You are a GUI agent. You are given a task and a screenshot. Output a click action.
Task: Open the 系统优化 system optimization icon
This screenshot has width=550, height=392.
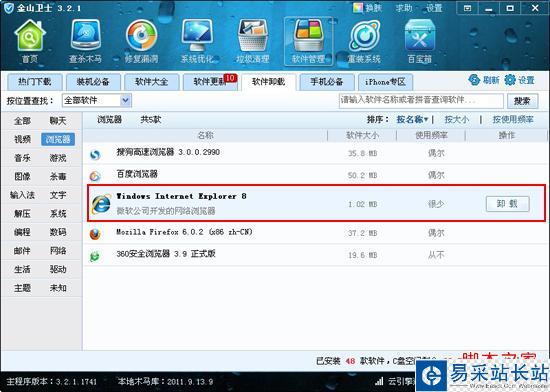(197, 41)
